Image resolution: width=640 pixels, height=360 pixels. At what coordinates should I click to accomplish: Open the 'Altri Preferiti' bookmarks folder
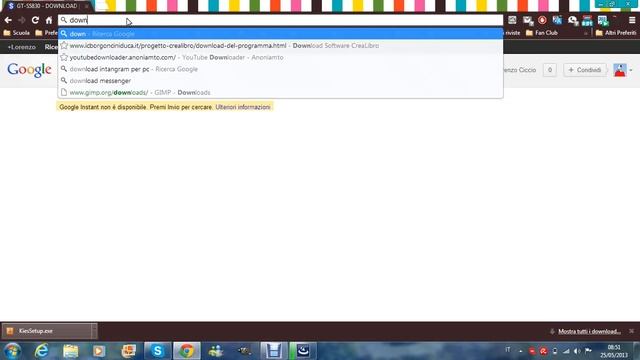click(x=616, y=33)
